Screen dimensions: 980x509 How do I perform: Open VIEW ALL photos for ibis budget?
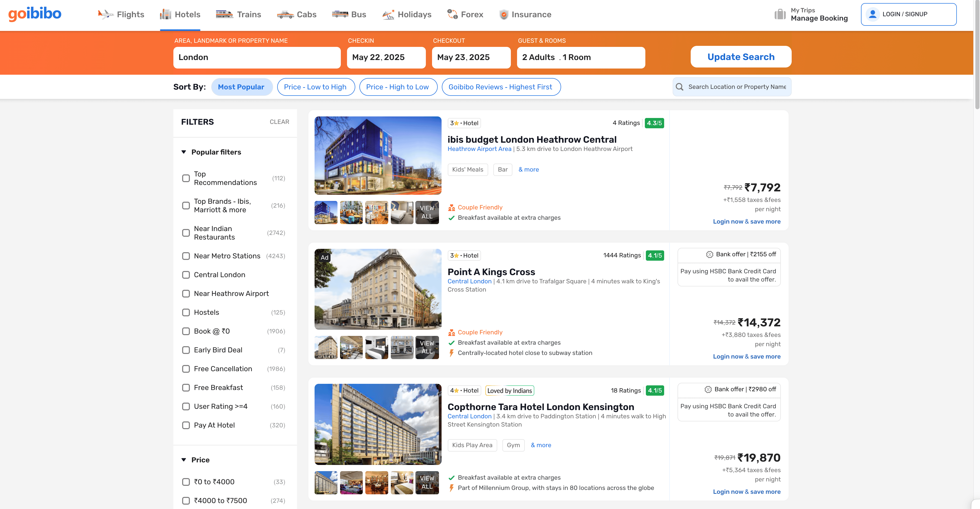click(x=427, y=212)
